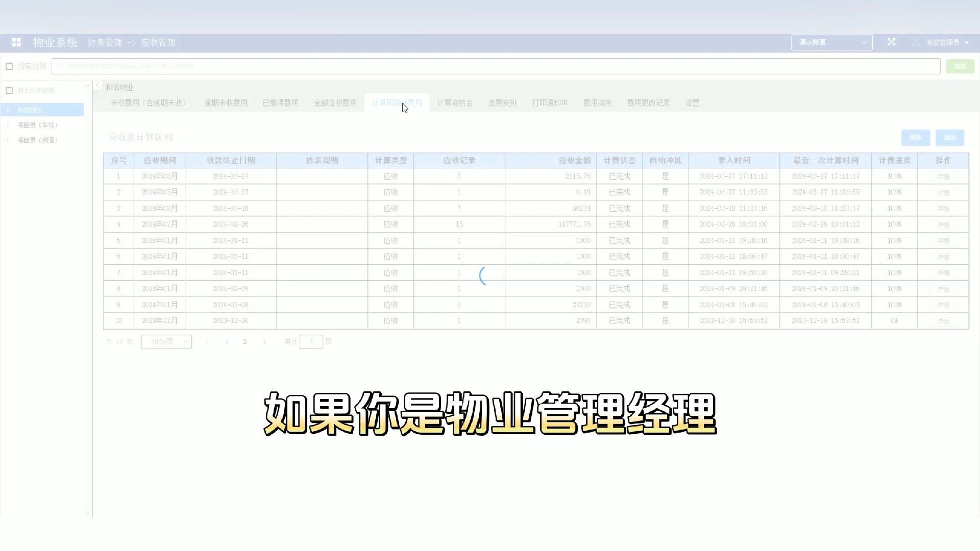
Task: Click the 应收管理 breadcrumb
Action: pos(158,42)
